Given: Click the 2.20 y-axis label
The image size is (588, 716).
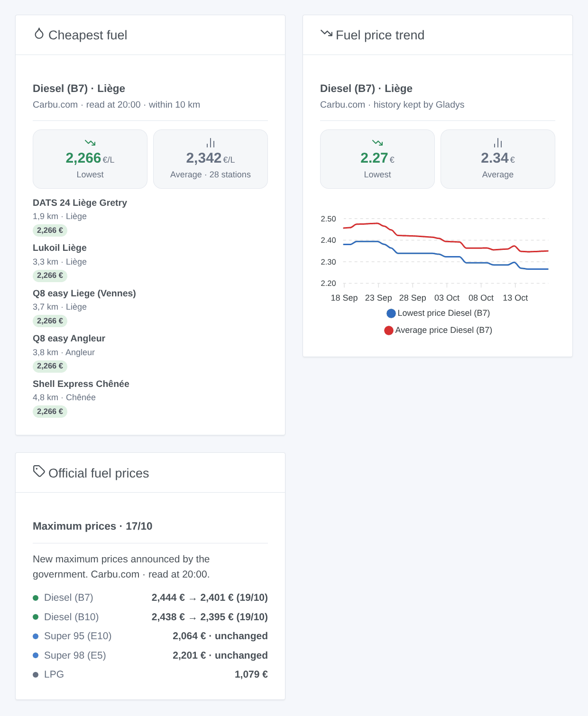Looking at the screenshot, I should (x=328, y=283).
